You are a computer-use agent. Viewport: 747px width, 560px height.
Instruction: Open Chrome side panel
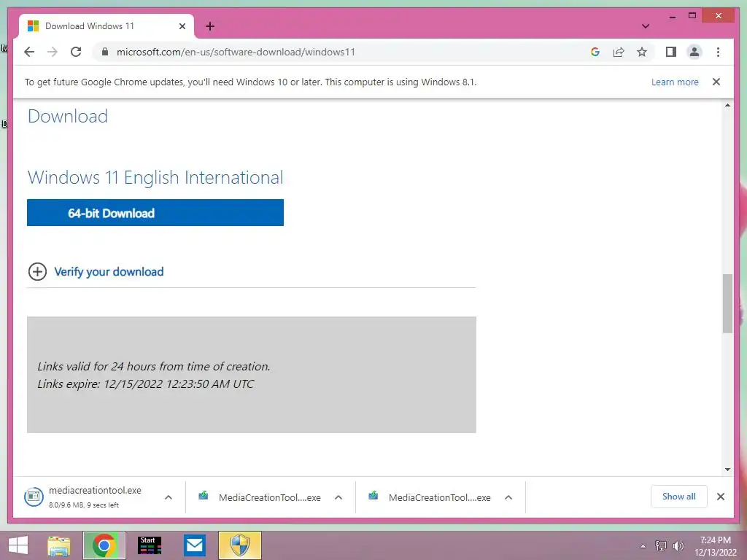tap(671, 52)
